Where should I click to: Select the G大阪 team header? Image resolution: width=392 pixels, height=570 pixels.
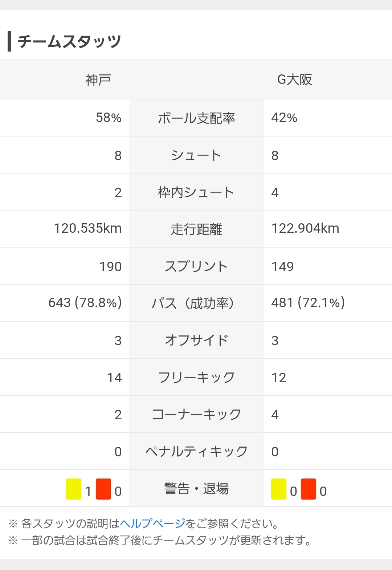click(295, 80)
